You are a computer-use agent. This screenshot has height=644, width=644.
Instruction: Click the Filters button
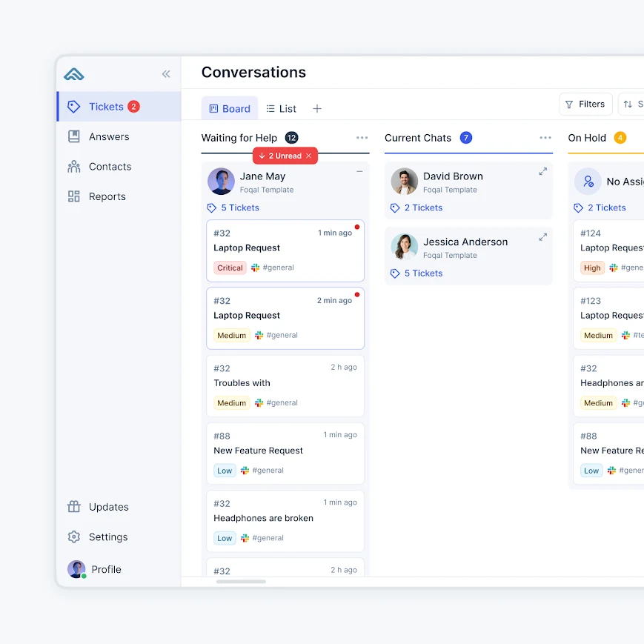coord(585,104)
